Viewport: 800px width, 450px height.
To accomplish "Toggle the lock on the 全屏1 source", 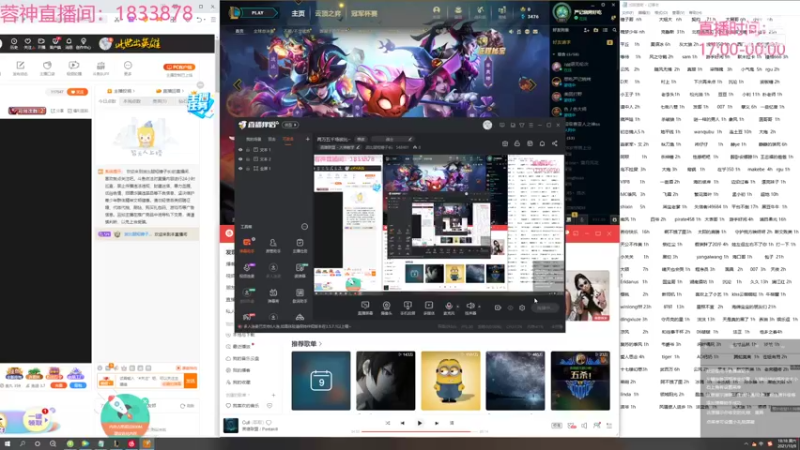I will (x=248, y=168).
